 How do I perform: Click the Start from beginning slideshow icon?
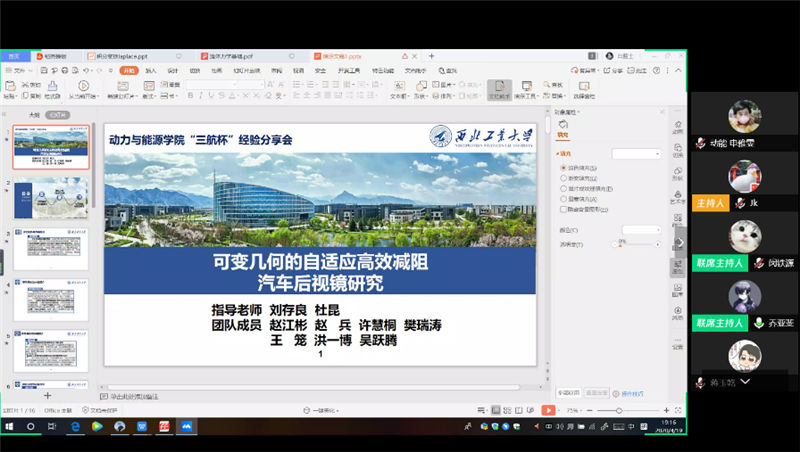[x=84, y=89]
